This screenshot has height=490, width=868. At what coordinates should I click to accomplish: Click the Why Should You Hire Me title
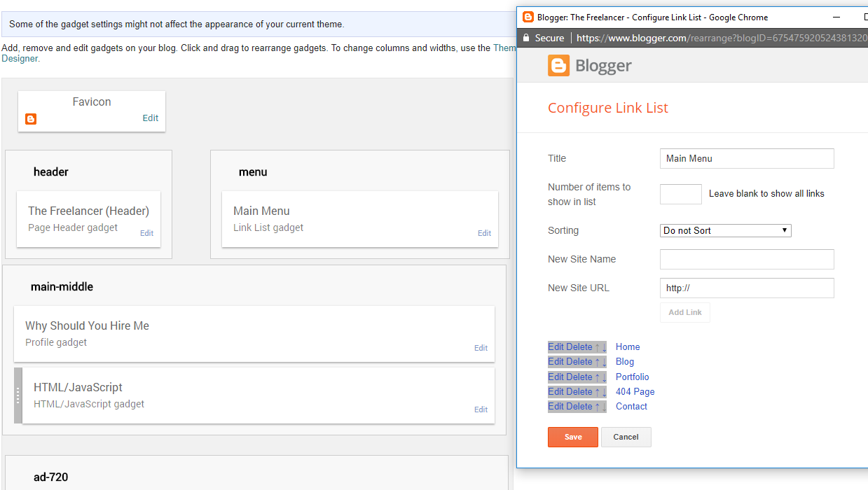[x=87, y=325]
